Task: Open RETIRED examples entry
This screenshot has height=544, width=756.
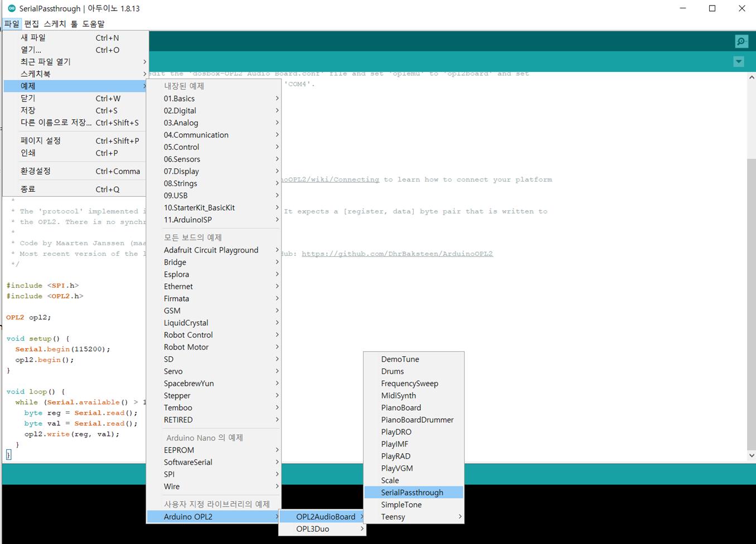Action: click(x=214, y=420)
